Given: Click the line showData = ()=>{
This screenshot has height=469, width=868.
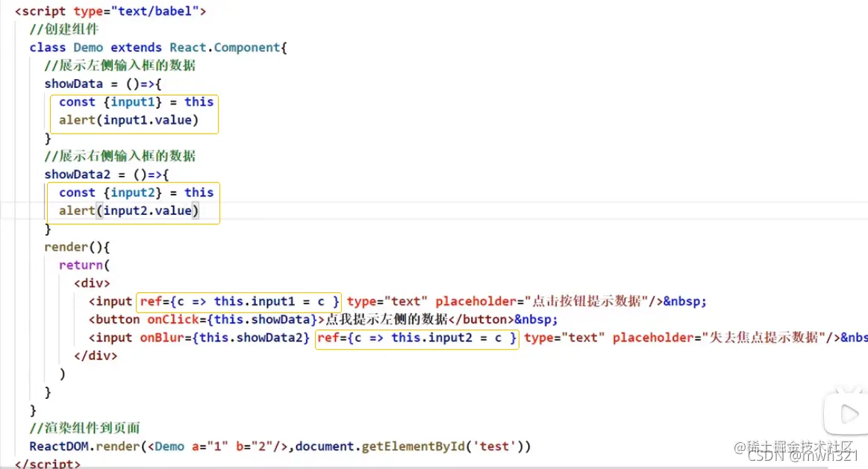Looking at the screenshot, I should (x=103, y=84).
